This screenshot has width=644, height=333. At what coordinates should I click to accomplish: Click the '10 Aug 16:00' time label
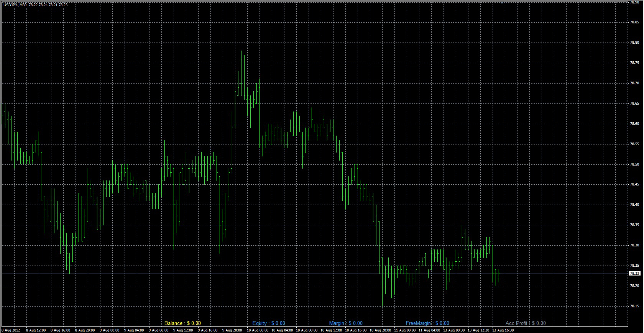tap(355, 330)
